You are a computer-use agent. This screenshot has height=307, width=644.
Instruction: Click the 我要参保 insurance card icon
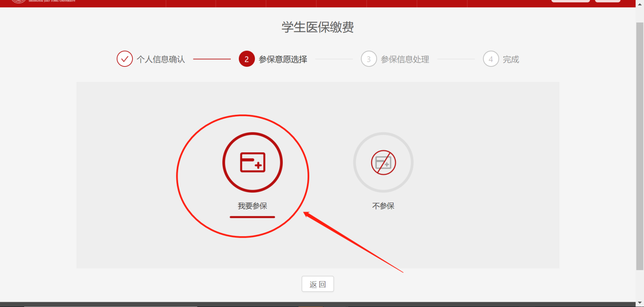[253, 162]
